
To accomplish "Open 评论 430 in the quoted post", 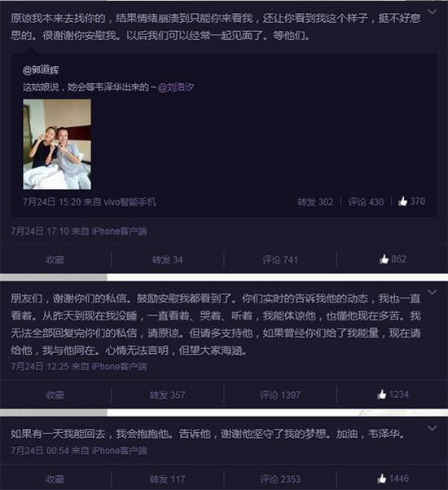I will point(366,202).
